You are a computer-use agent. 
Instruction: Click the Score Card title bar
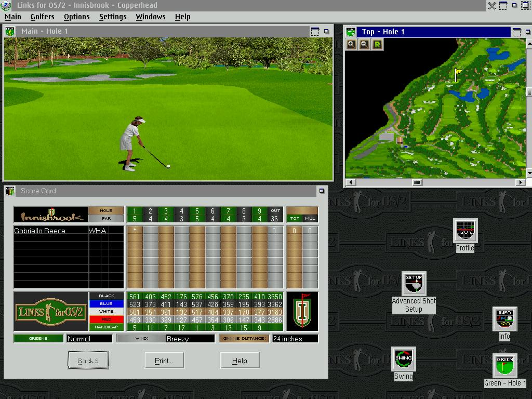pyautogui.click(x=166, y=191)
